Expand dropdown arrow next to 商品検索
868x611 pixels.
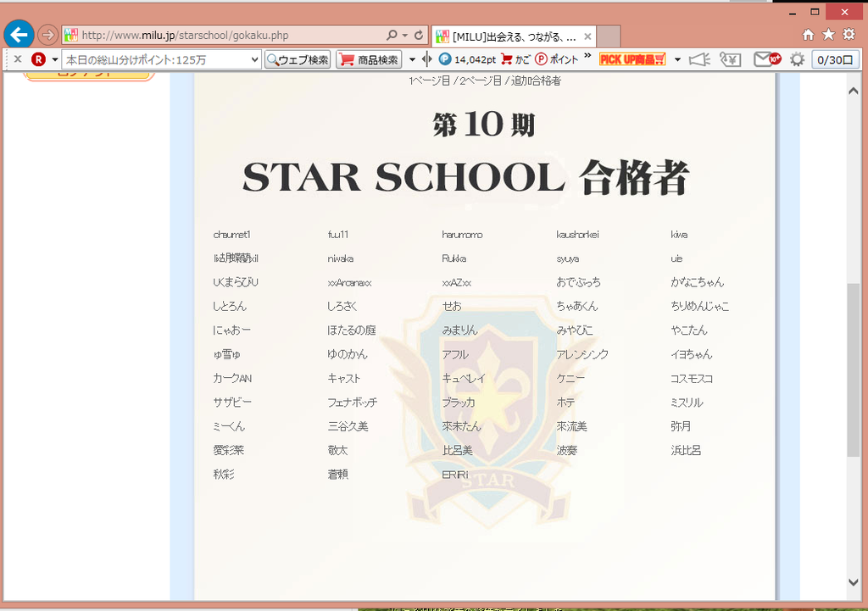click(412, 59)
